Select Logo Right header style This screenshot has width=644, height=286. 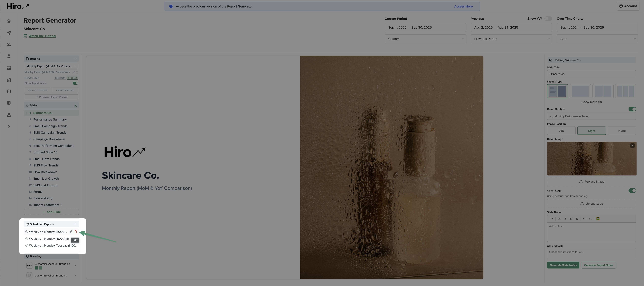point(60,78)
